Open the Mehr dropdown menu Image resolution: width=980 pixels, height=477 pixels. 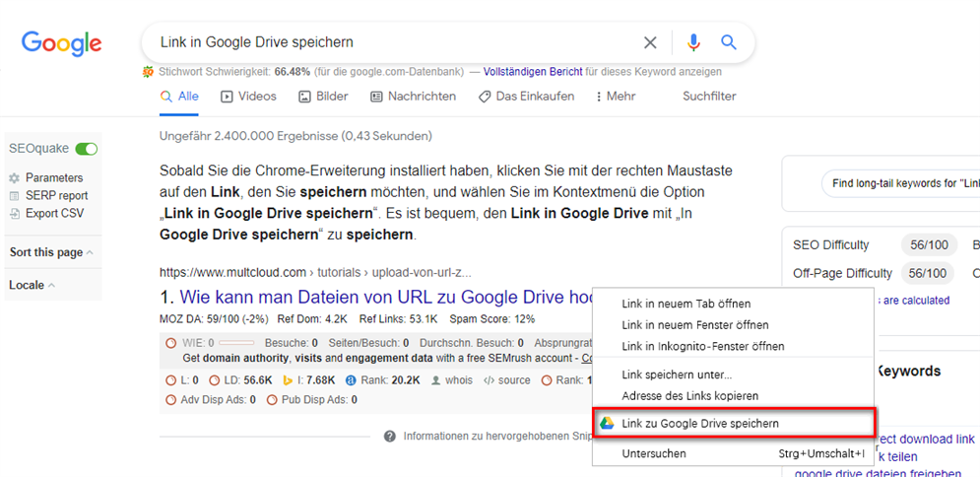(616, 97)
